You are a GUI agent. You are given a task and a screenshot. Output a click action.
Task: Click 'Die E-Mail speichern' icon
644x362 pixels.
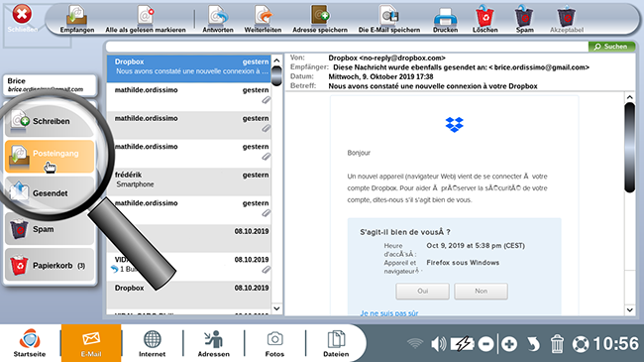pos(389,19)
